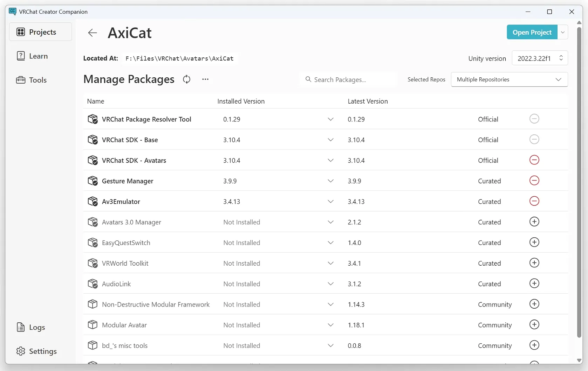588x371 pixels.
Task: Click the project path F:\Files\VRChat\Avatars\AxiCat
Action: [179, 58]
